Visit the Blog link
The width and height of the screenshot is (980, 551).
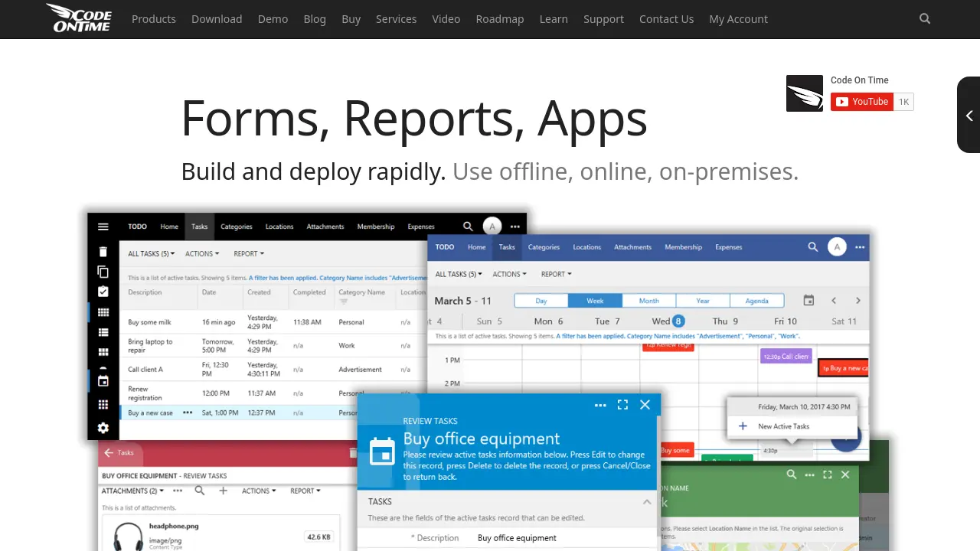coord(315,19)
